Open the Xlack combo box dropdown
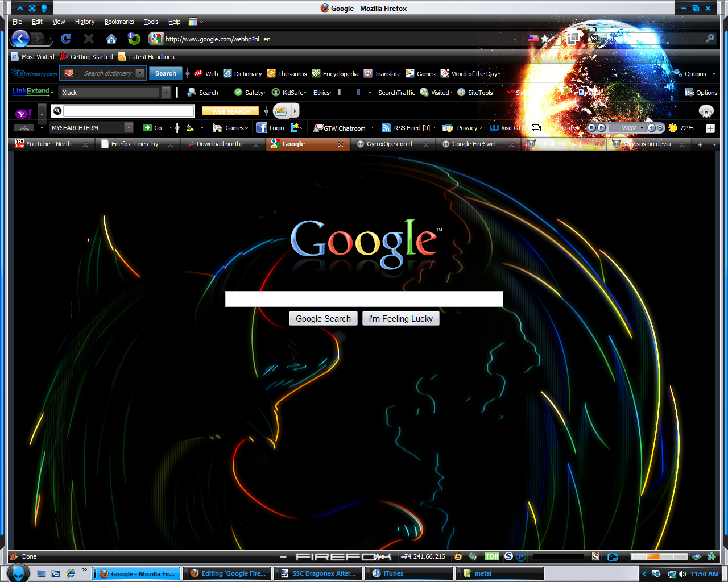This screenshot has height=582, width=728. click(x=166, y=92)
